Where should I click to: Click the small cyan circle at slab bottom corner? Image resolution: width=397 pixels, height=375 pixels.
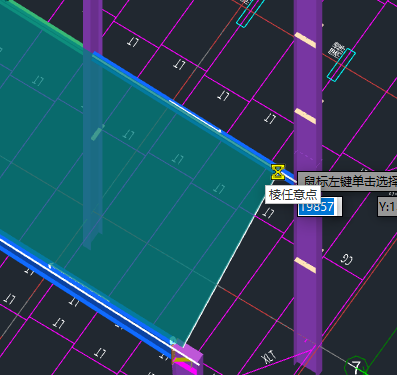(x=173, y=341)
